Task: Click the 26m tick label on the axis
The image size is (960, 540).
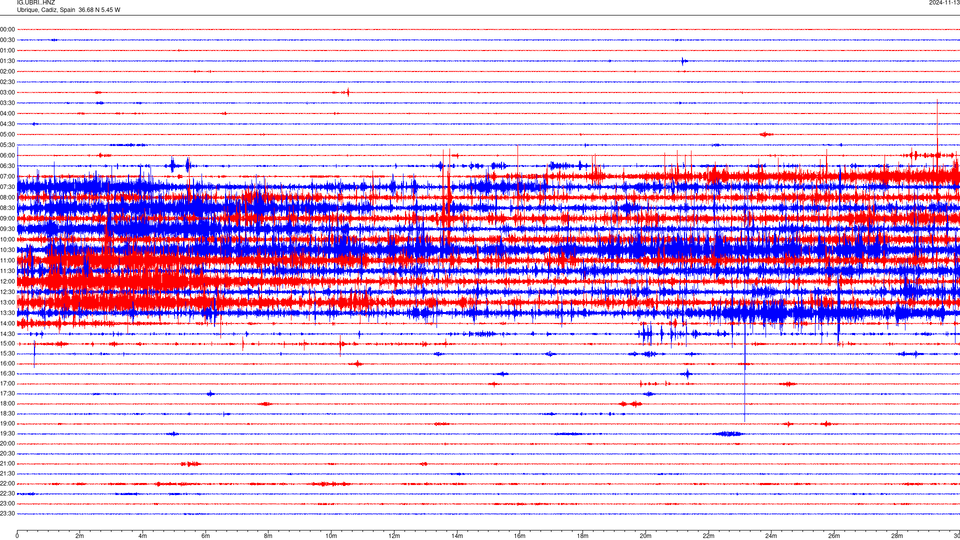Action: (x=834, y=536)
